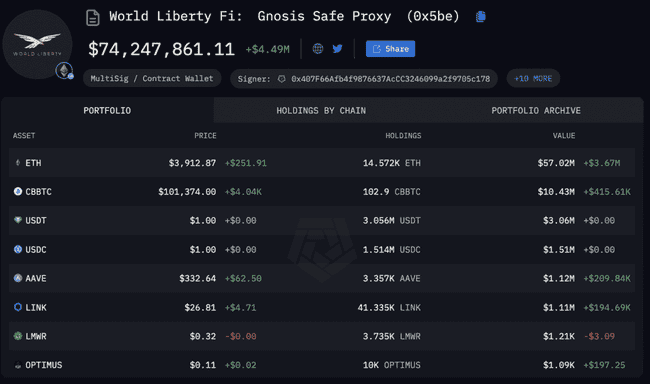Open the ETH asset name
This screenshot has width=650, height=384.
point(33,163)
